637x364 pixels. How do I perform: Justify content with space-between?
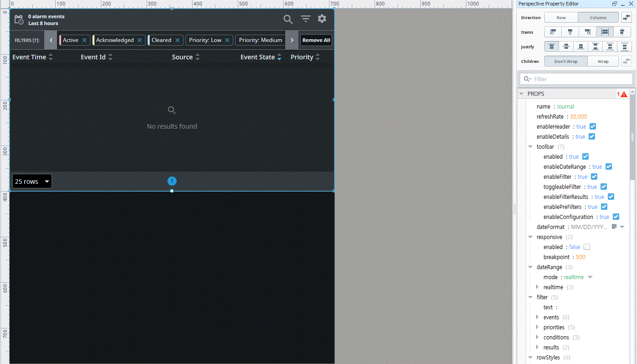tap(595, 47)
